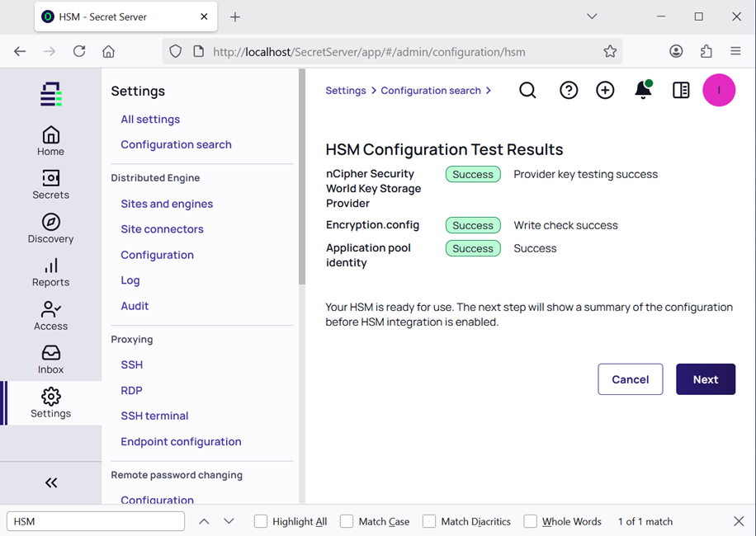Click browser home icon

[x=108, y=51]
